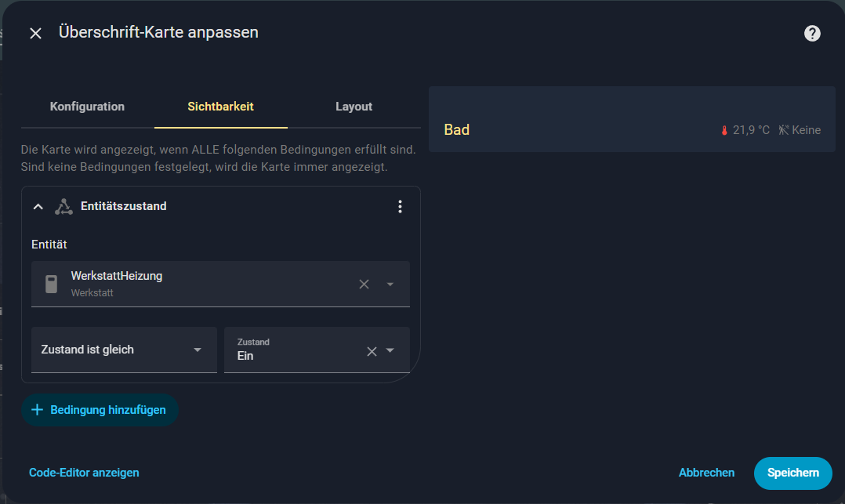Screen dimensions: 845x504
Task: Clear the Zustand value Ein
Action: 372,351
